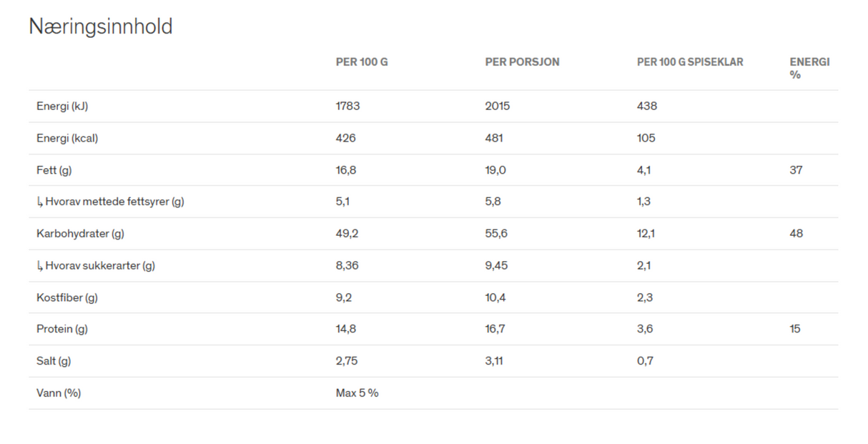Select the Max 5 % value
Screen dimensions: 868x444
coord(357,393)
